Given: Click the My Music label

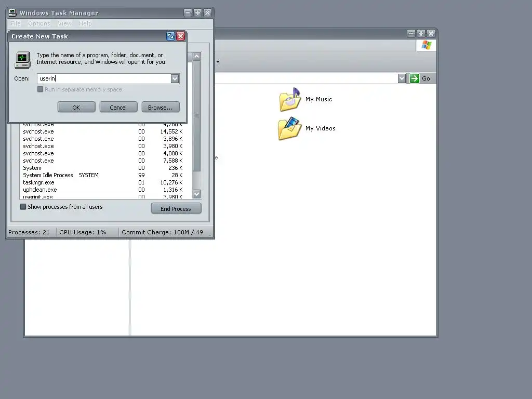Looking at the screenshot, I should (319, 99).
